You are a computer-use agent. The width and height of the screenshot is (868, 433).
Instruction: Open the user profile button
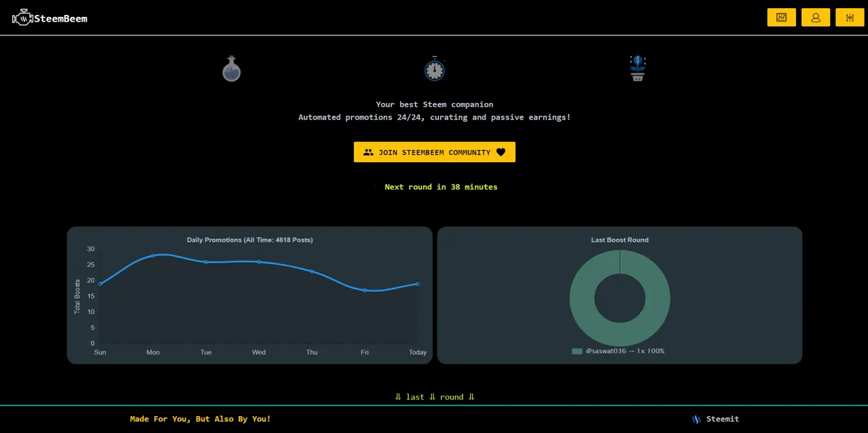[816, 18]
